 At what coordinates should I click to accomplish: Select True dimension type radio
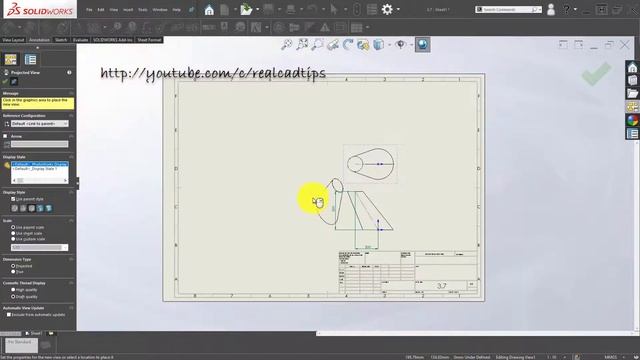[x=13, y=271]
